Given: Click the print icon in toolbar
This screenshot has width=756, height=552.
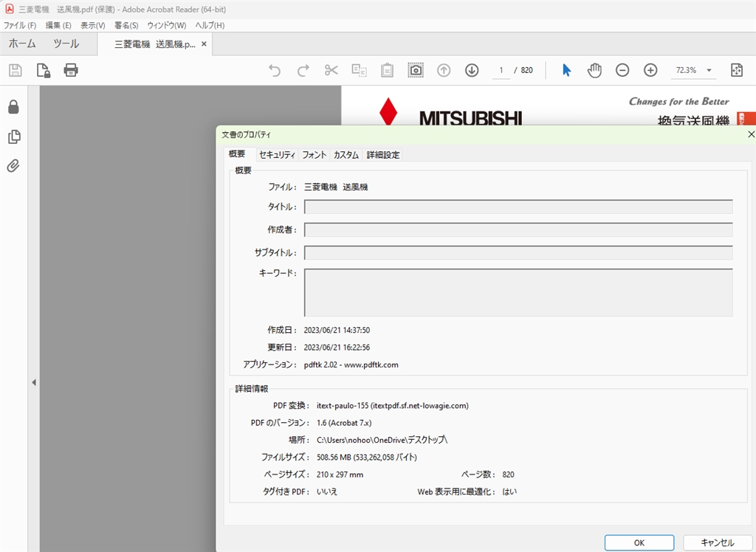Looking at the screenshot, I should click(x=71, y=70).
